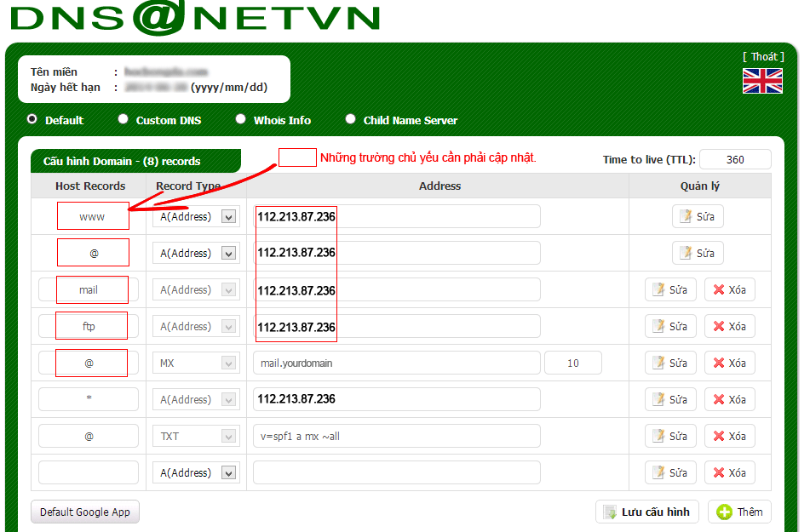The image size is (810, 532).
Task: Click the mail.yourdomain MX address field
Action: pyautogui.click(x=397, y=363)
